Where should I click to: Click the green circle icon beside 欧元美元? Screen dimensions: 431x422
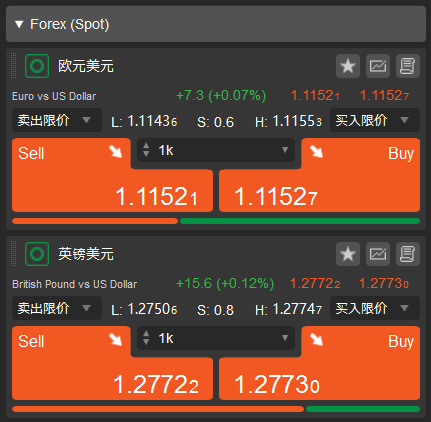tap(37, 66)
